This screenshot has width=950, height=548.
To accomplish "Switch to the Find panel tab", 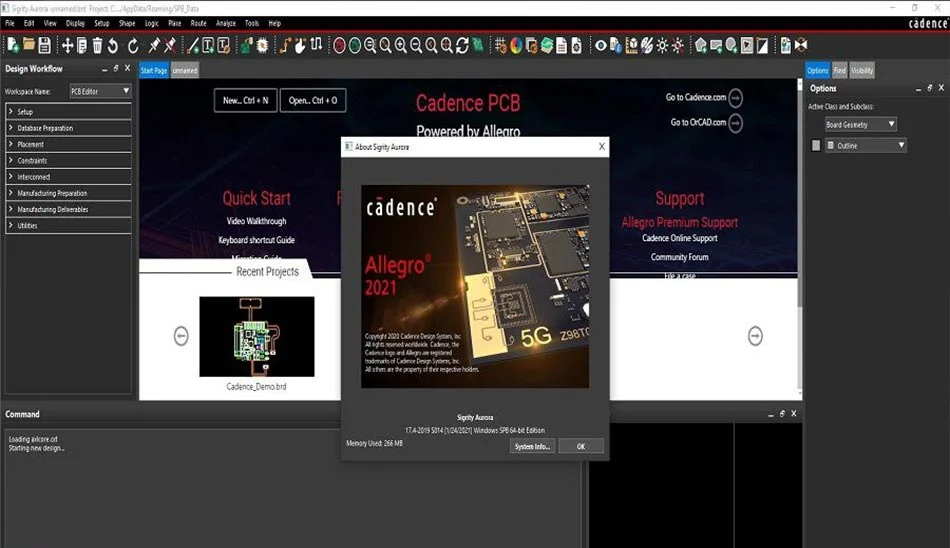I will click(839, 70).
